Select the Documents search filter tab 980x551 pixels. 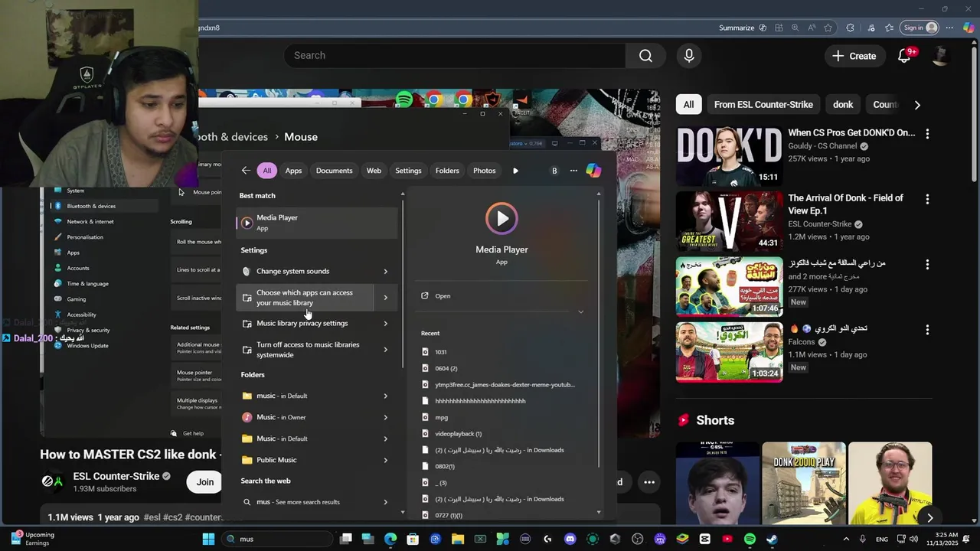[334, 171]
